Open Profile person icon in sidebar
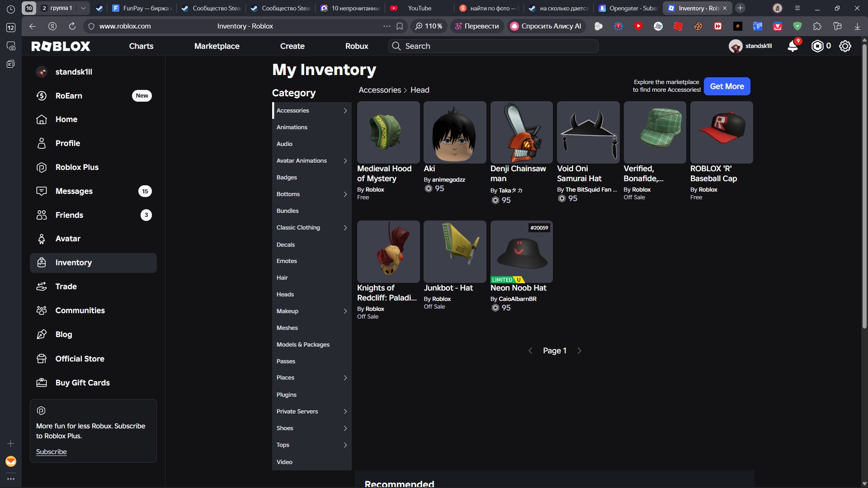This screenshot has width=868, height=488. [42, 143]
